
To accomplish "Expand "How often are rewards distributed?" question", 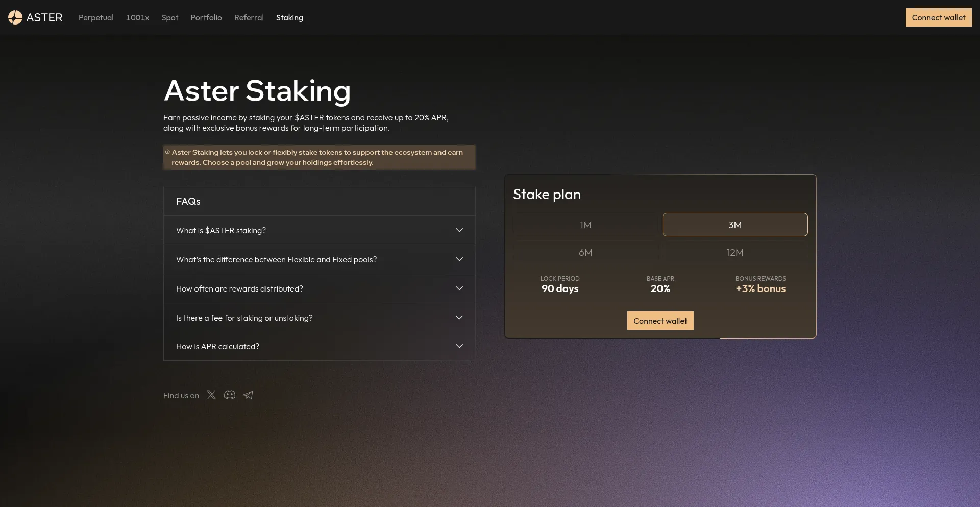I will pos(459,288).
